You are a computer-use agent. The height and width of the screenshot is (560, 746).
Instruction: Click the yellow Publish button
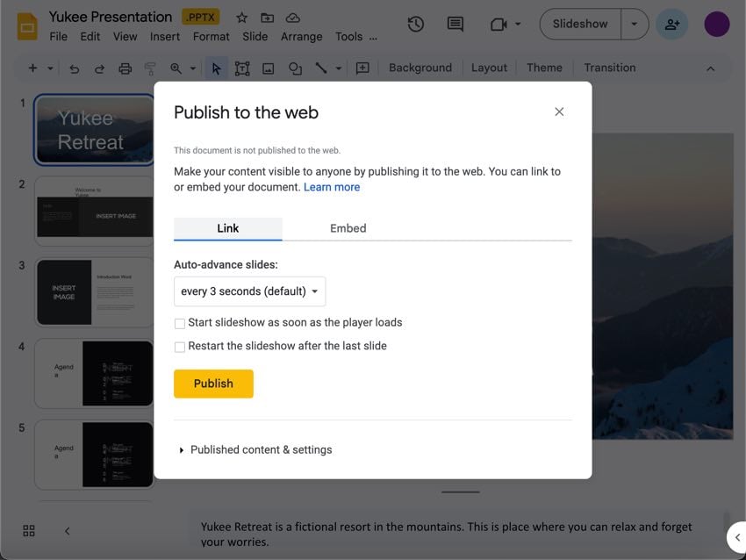tap(213, 384)
